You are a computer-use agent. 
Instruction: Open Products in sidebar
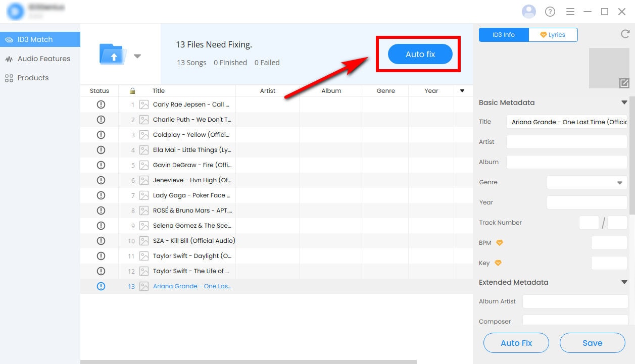40,78
